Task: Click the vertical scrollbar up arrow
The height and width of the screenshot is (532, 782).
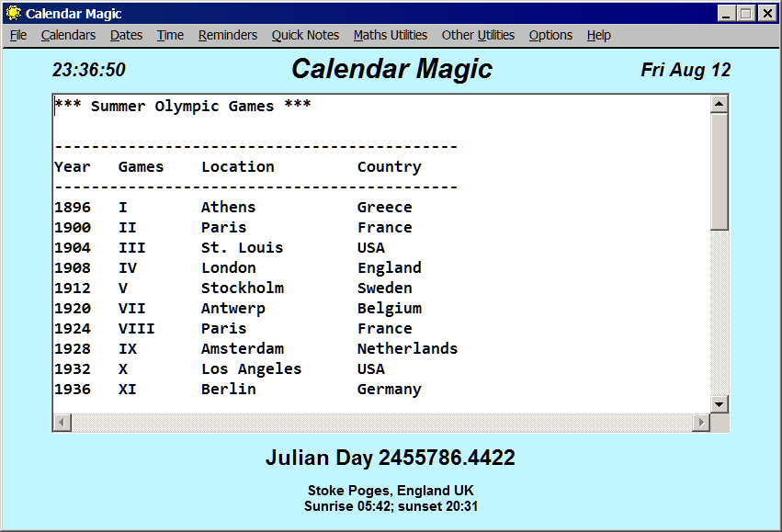Action: tap(720, 103)
